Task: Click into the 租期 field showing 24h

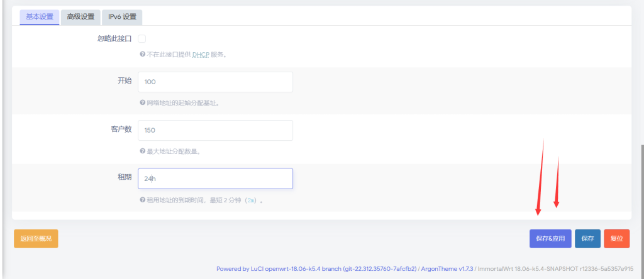Action: pyautogui.click(x=215, y=178)
